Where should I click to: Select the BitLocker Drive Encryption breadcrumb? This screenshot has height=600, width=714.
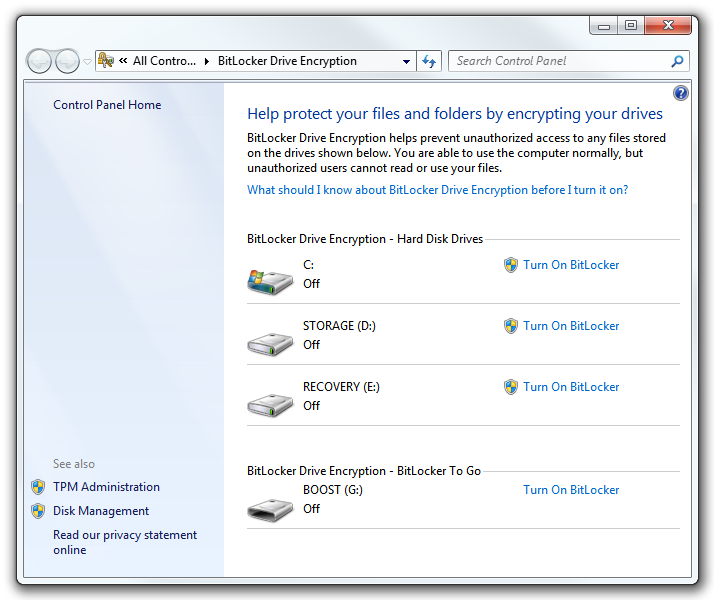pyautogui.click(x=287, y=61)
